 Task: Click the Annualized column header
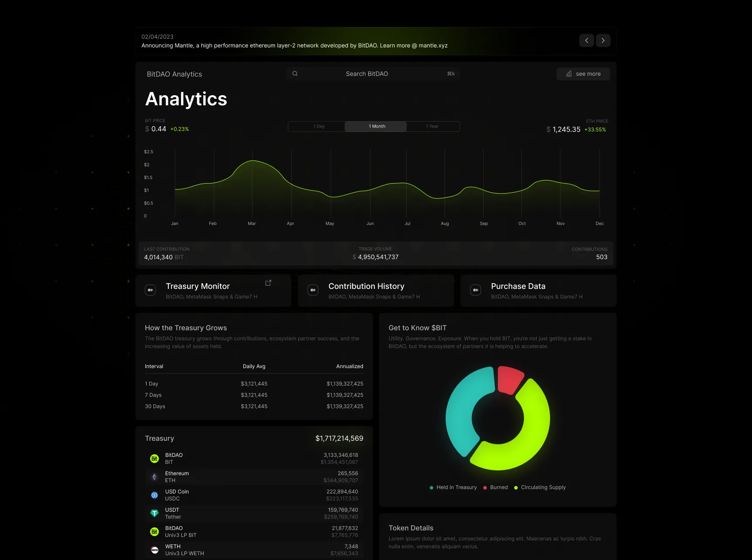click(349, 366)
